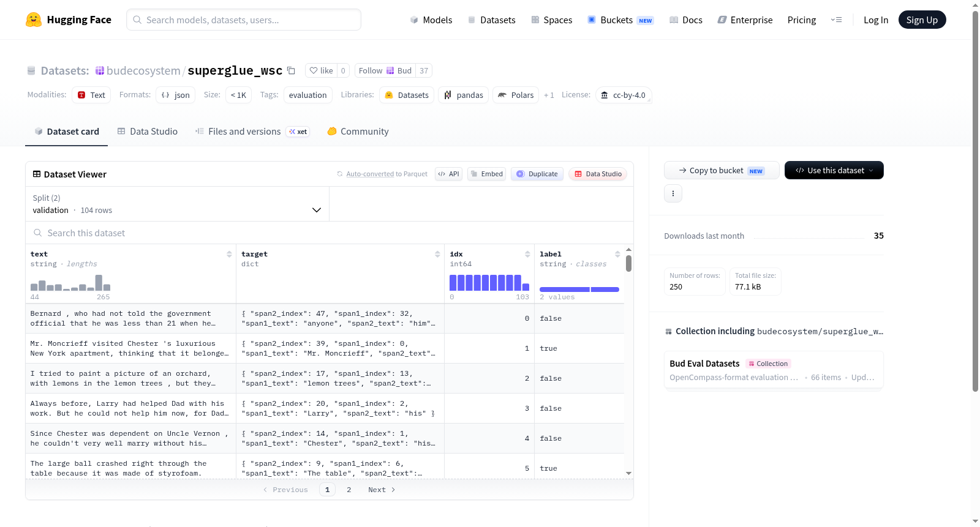Expand the Split validation dropdown
Viewport: 980px width, 527px height.
[178, 204]
